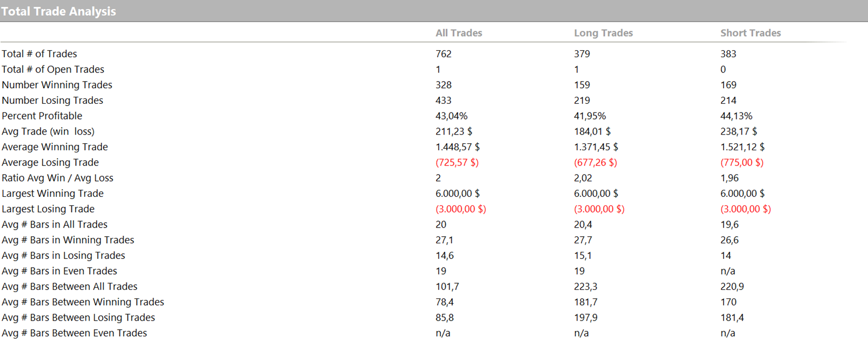
Task: Select the red (725,57 $) average loss value
Action: coord(457,163)
